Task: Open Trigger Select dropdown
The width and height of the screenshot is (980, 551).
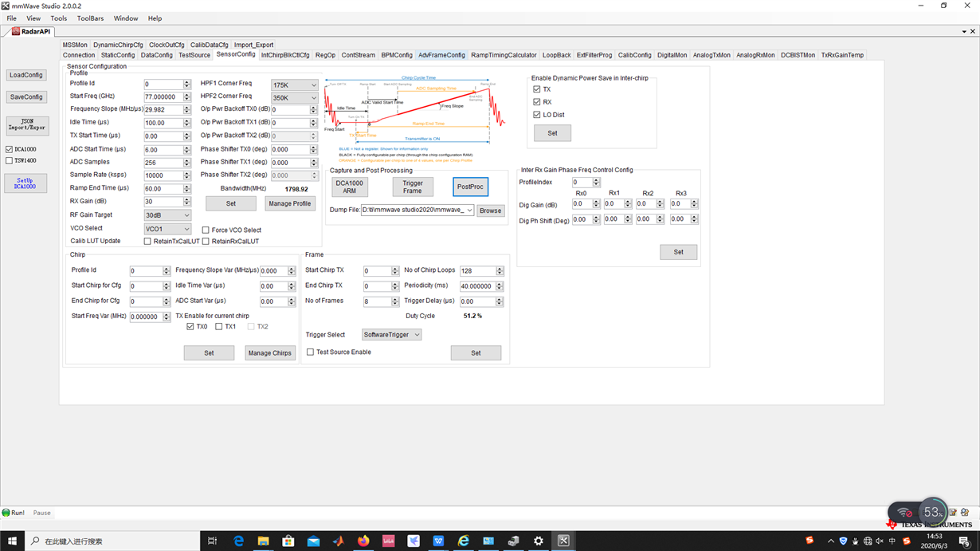Action: (391, 335)
